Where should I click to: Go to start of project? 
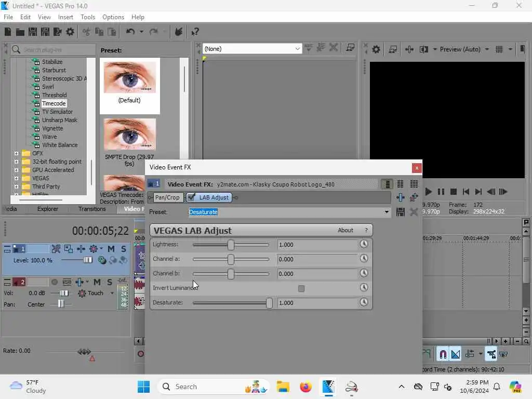[x=466, y=192]
